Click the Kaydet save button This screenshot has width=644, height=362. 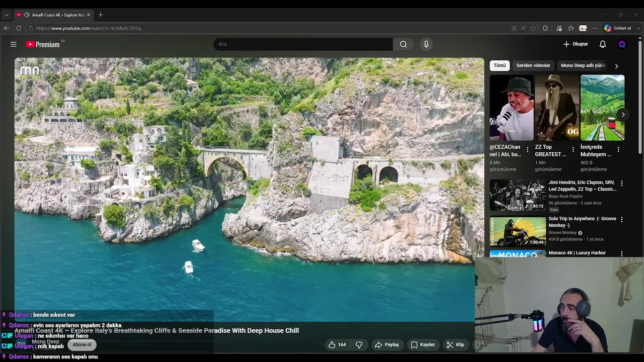pyautogui.click(x=423, y=345)
